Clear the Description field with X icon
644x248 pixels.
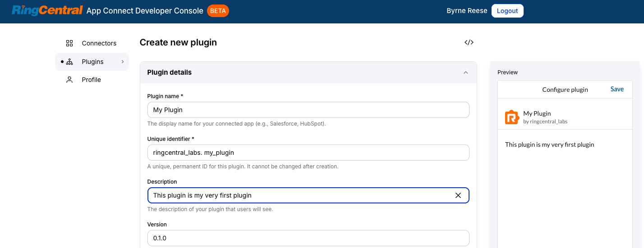(458, 195)
